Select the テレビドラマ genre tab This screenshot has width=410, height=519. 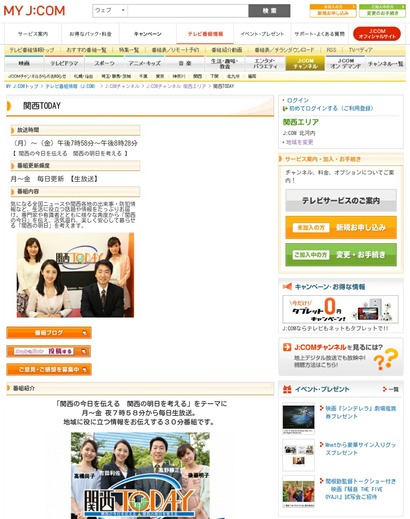coord(64,63)
